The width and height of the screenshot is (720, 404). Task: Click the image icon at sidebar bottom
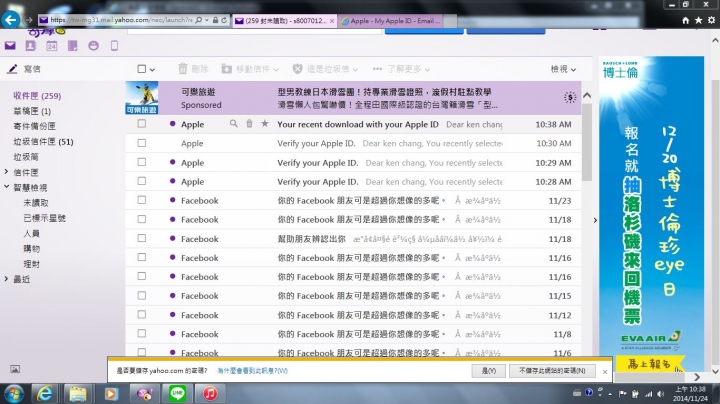click(15, 369)
